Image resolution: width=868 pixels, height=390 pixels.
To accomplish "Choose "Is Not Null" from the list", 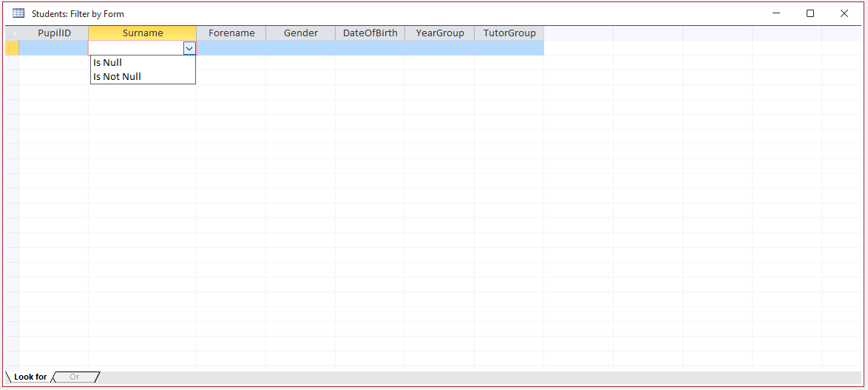I will (143, 76).
